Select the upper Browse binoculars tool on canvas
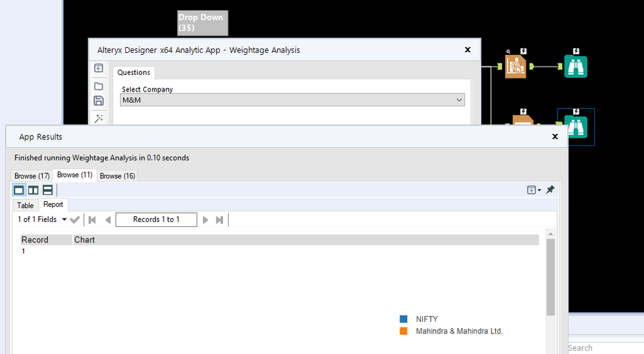 (x=576, y=66)
